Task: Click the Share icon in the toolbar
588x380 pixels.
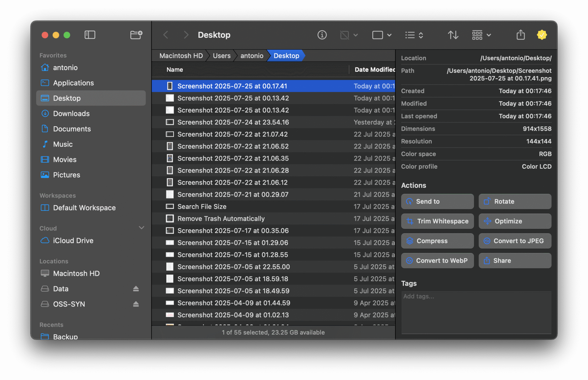Action: 521,35
